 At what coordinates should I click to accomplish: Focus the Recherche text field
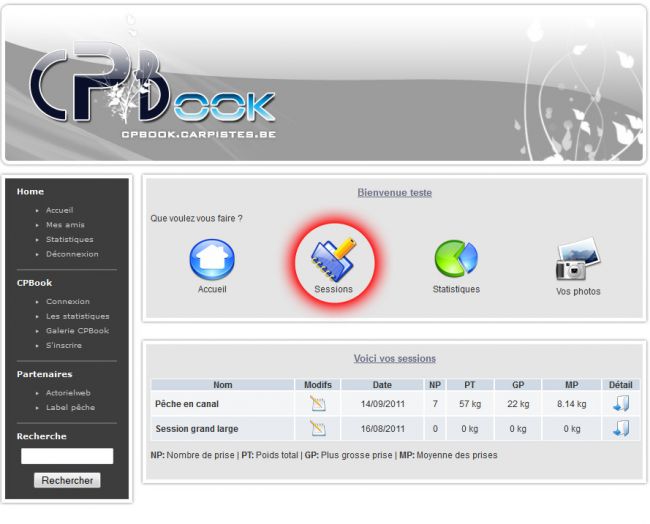(67, 456)
